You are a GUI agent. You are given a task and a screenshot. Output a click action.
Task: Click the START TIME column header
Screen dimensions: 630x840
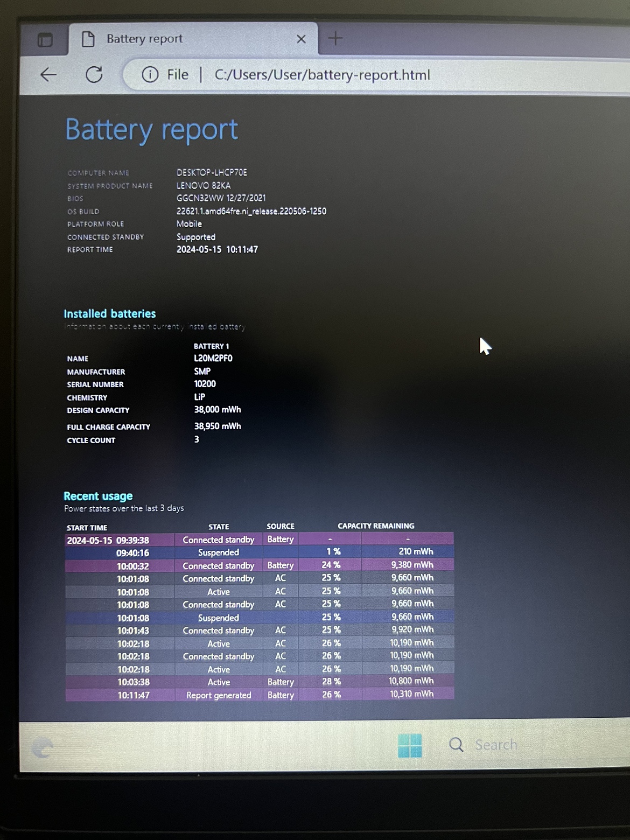tap(87, 528)
